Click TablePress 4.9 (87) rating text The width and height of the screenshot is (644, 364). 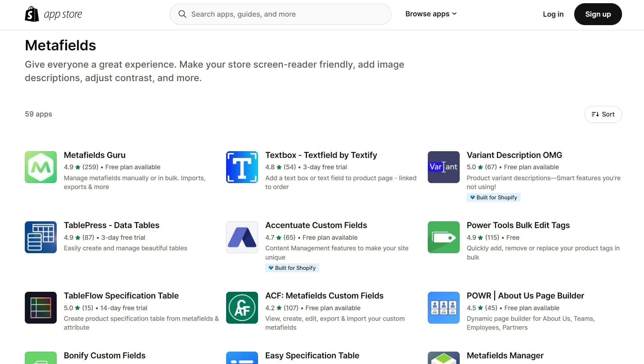coord(105,238)
